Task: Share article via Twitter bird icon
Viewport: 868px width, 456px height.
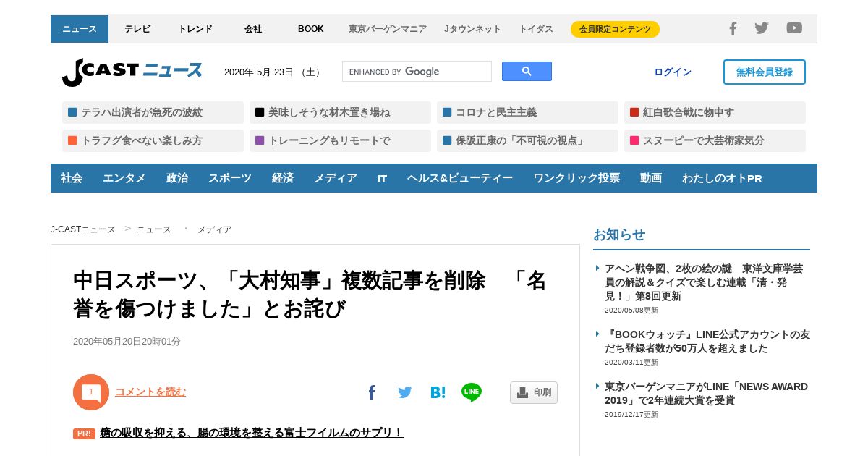Action: point(404,392)
